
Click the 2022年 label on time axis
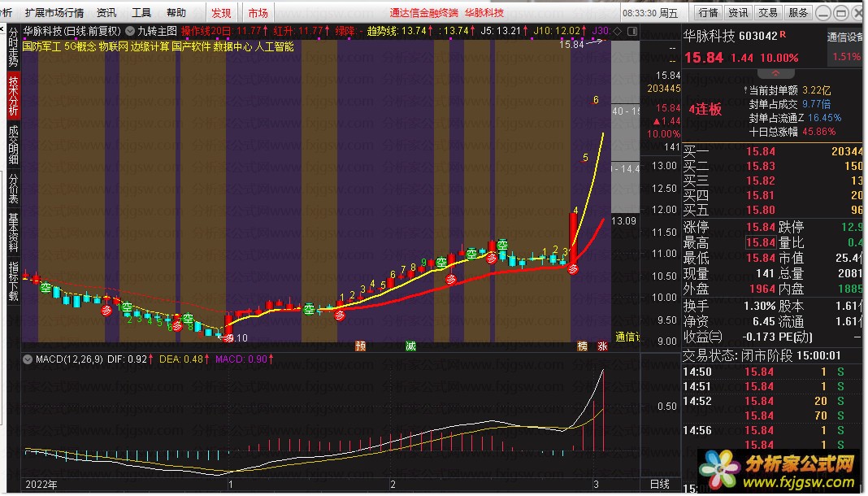41,485
